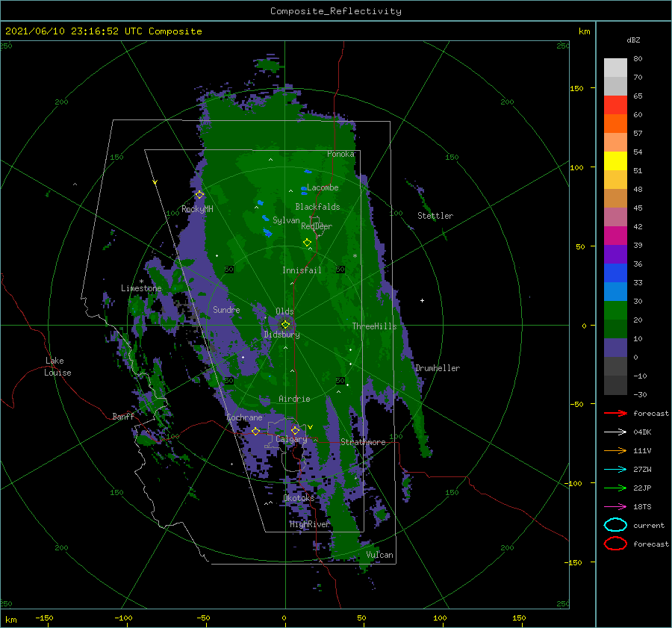Click the Sundre label
This screenshot has height=628, width=672.
226,310
